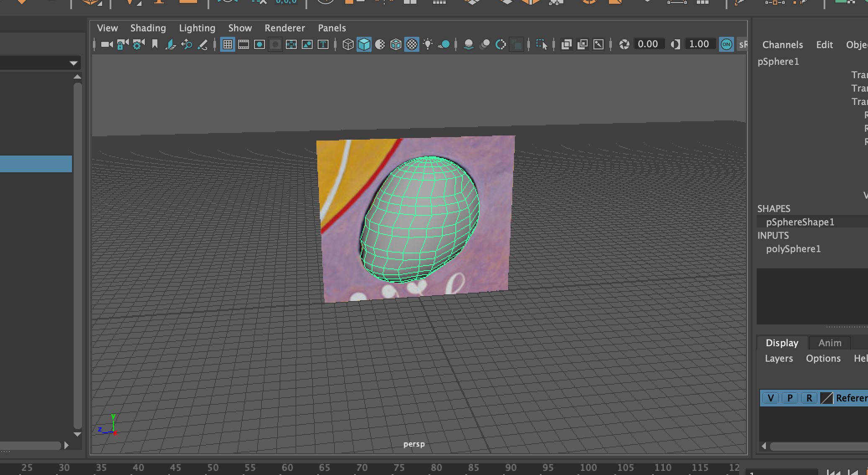The width and height of the screenshot is (868, 475).
Task: Toggle the Gate Mask icon
Action: [x=275, y=44]
